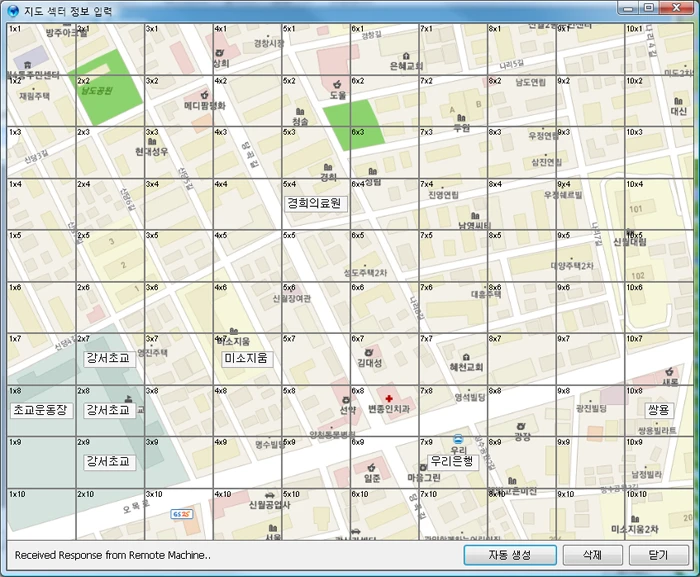Click the 마음그린 pharmacy icon
This screenshot has width=700, height=577.
pyautogui.click(x=423, y=468)
